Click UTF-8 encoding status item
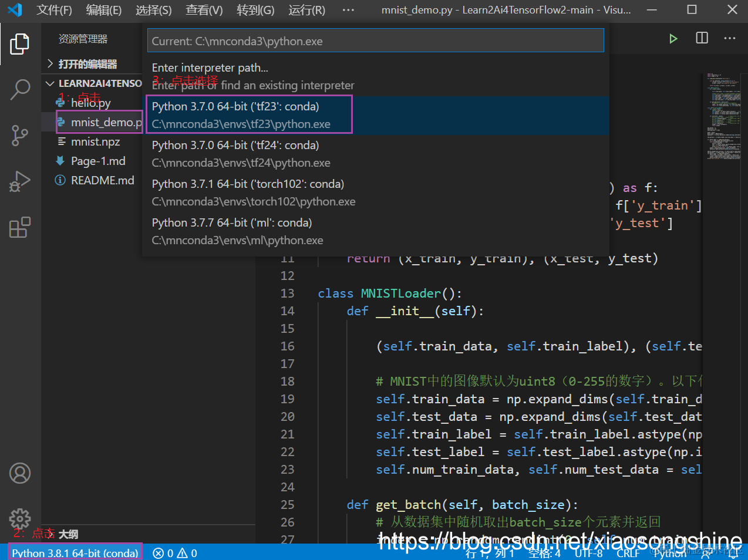The image size is (748, 560). pyautogui.click(x=588, y=553)
